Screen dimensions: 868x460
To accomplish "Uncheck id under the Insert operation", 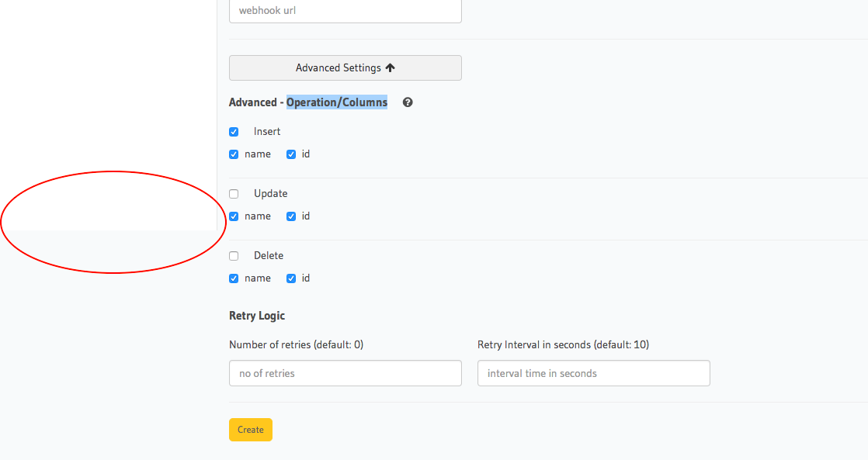I will point(290,154).
